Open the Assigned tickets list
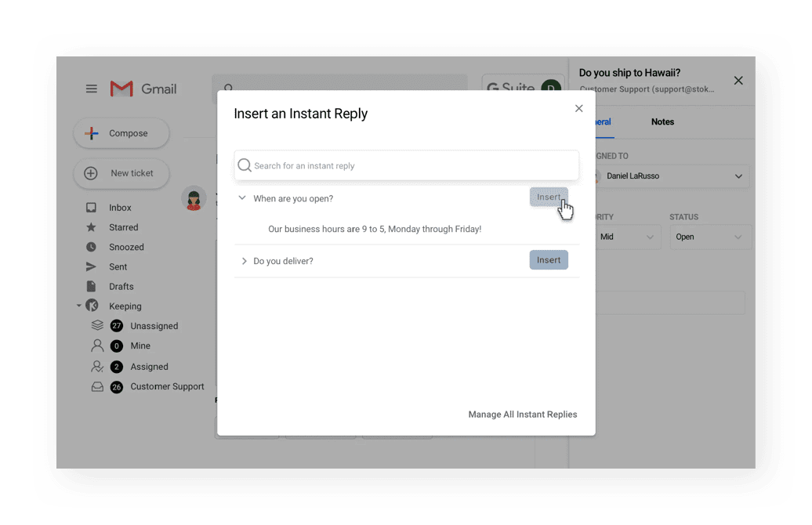 (149, 367)
